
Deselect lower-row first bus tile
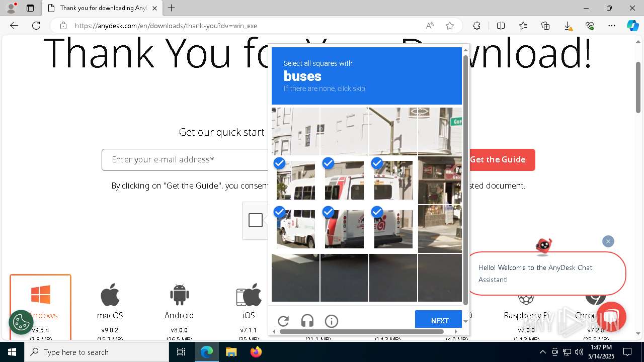pos(296,229)
